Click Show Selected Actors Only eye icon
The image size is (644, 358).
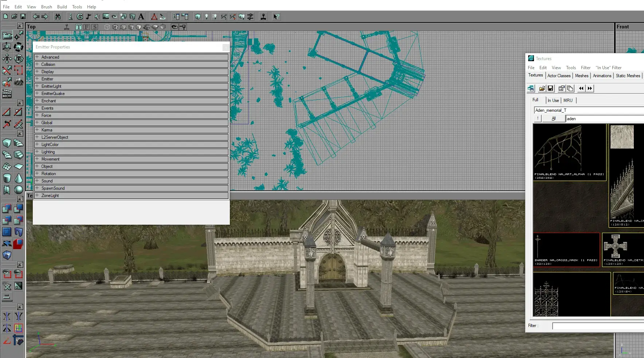coord(7,274)
